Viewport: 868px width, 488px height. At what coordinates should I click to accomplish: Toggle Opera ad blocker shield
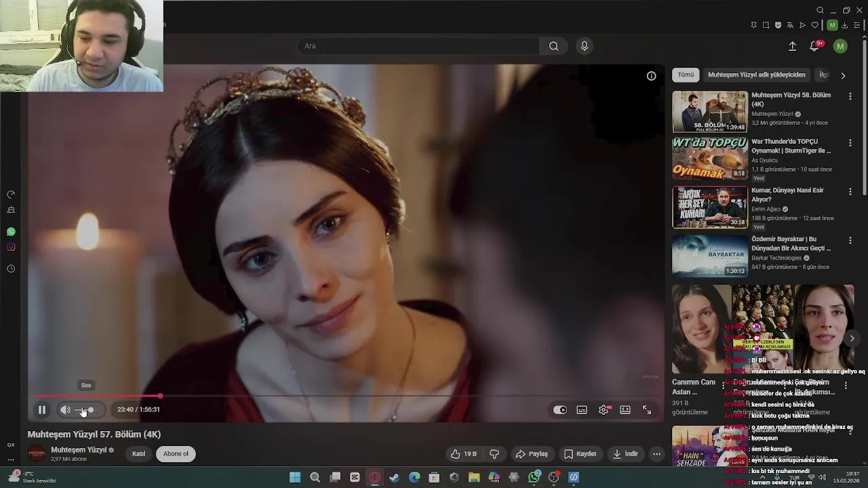pyautogui.click(x=778, y=25)
